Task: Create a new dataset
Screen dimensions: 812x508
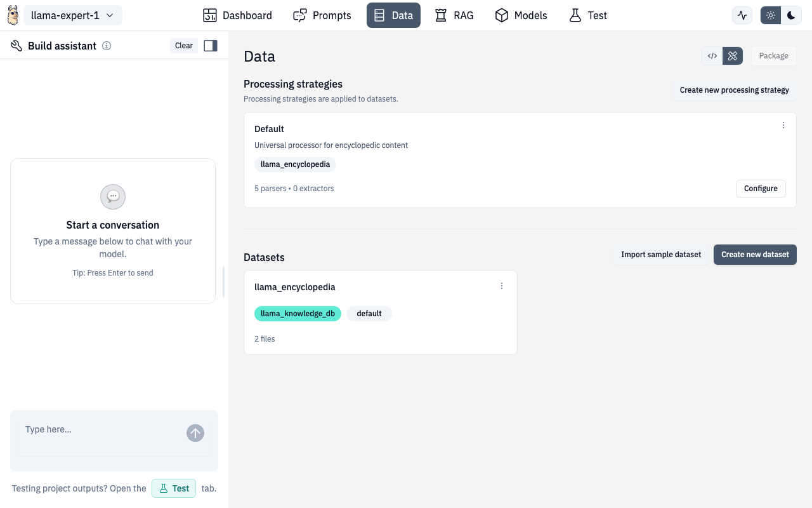Action: (x=755, y=254)
